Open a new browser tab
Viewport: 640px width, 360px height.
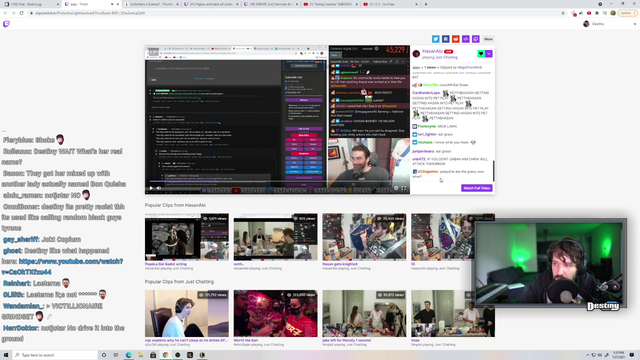pos(426,4)
